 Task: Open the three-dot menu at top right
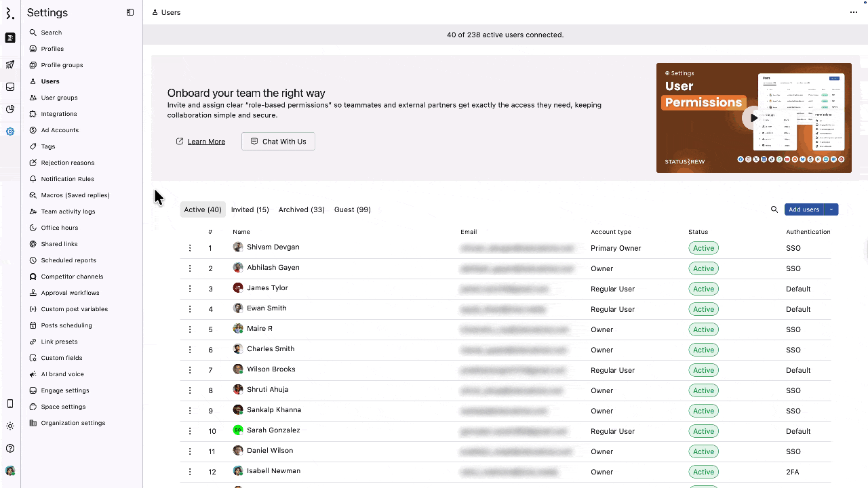tap(854, 12)
